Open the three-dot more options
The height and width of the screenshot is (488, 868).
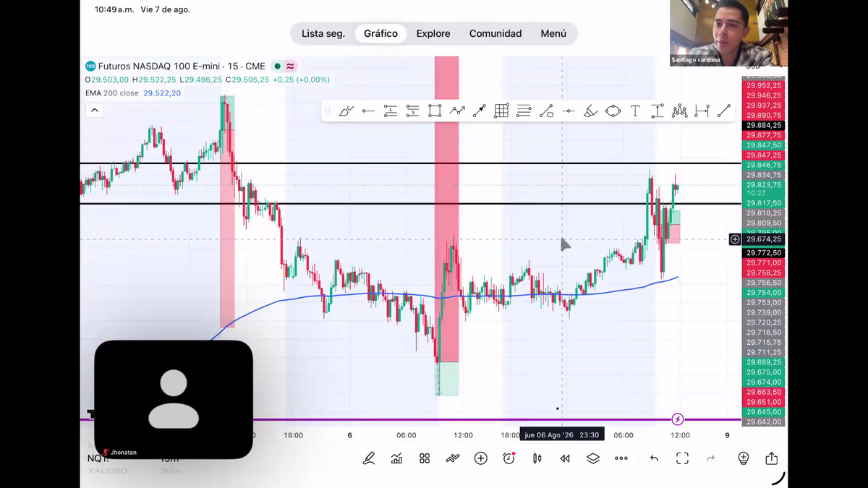pos(621,458)
